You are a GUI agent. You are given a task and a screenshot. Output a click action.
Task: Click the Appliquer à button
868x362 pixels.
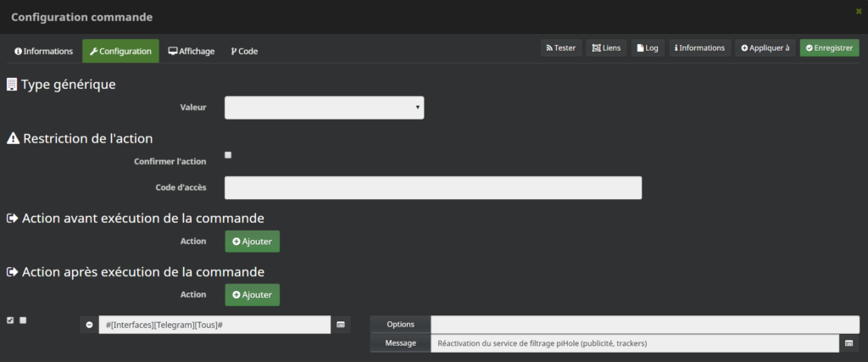tap(765, 48)
